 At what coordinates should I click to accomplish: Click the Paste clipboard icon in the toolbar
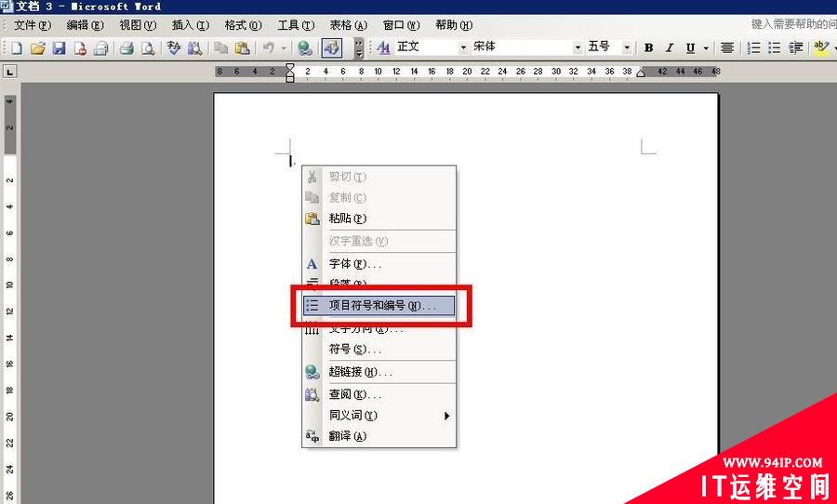(242, 48)
